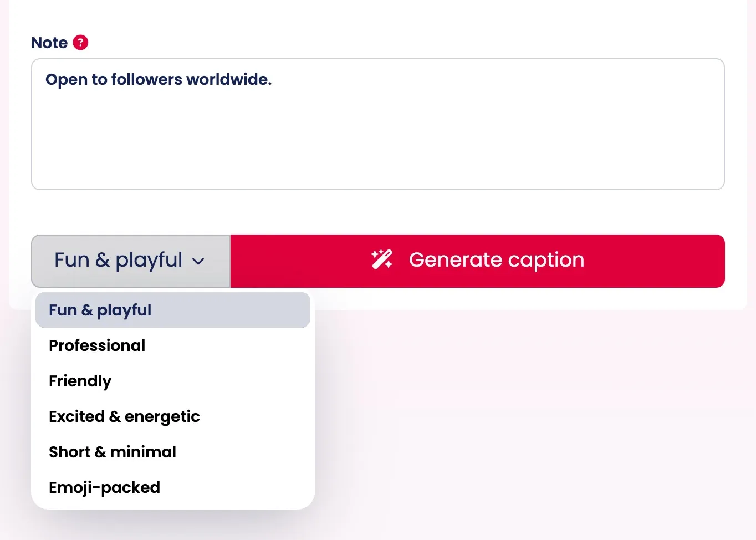Click the ampersand in Excited & energetic
Viewport: 756px width, 540px height.
tap(115, 416)
